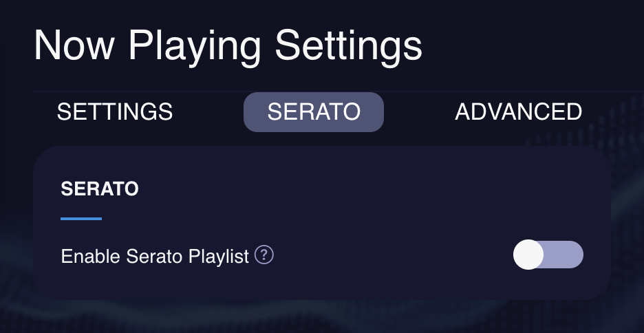644x333 pixels.
Task: Click the lavender track of the playlist switch
Action: tap(563, 255)
